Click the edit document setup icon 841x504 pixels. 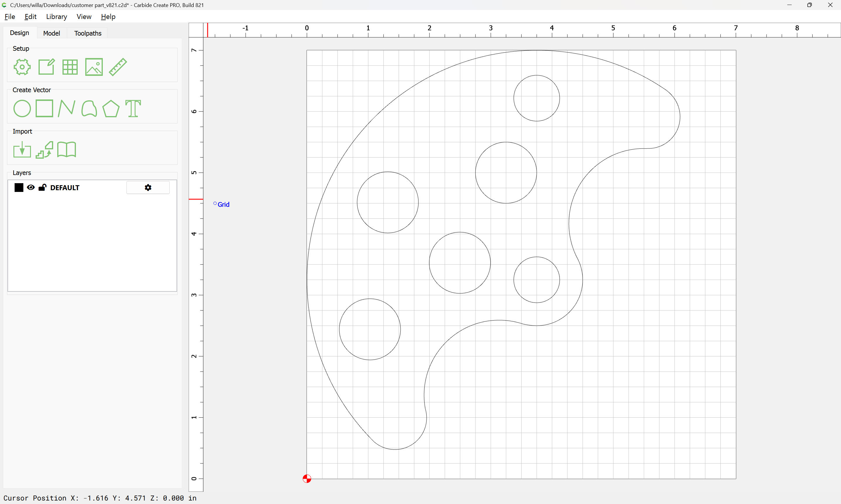46,67
